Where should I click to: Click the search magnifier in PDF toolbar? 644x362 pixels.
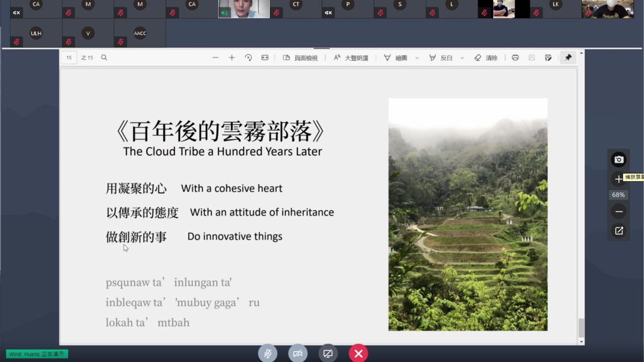(x=104, y=57)
